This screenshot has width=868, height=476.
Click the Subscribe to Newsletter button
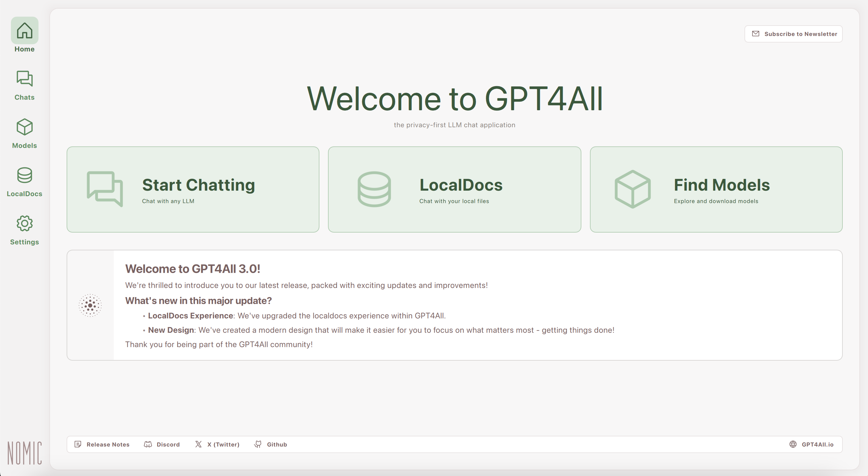[794, 34]
